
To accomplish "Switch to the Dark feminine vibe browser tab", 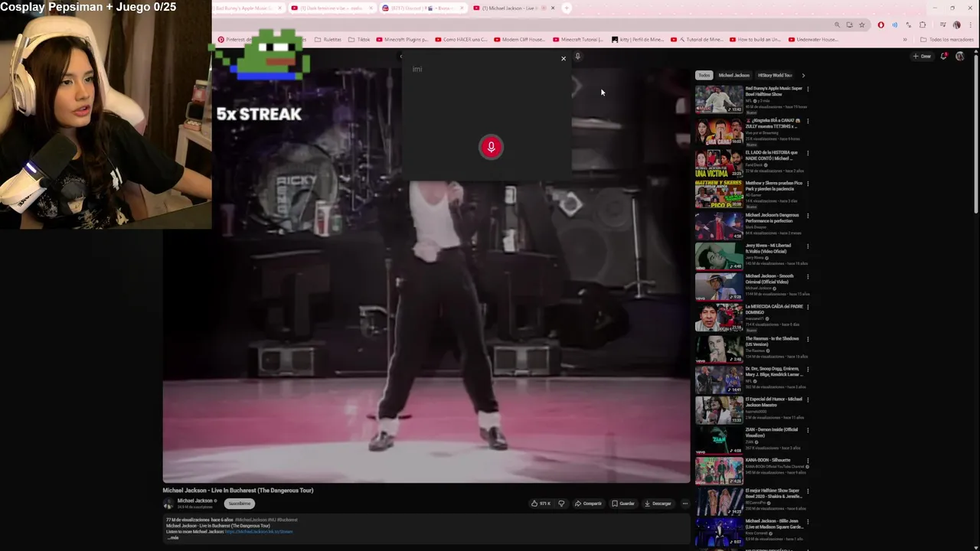I will click(332, 8).
